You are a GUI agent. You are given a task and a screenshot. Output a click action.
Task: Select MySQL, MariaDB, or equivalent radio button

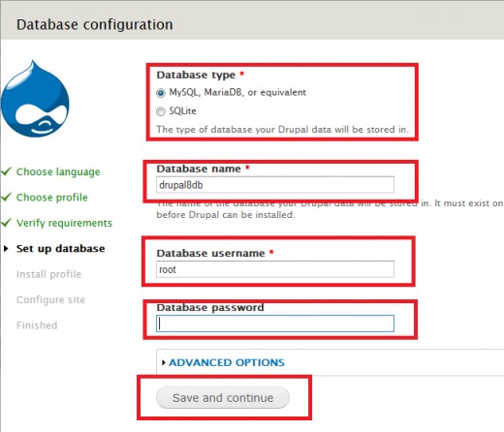tap(161, 93)
